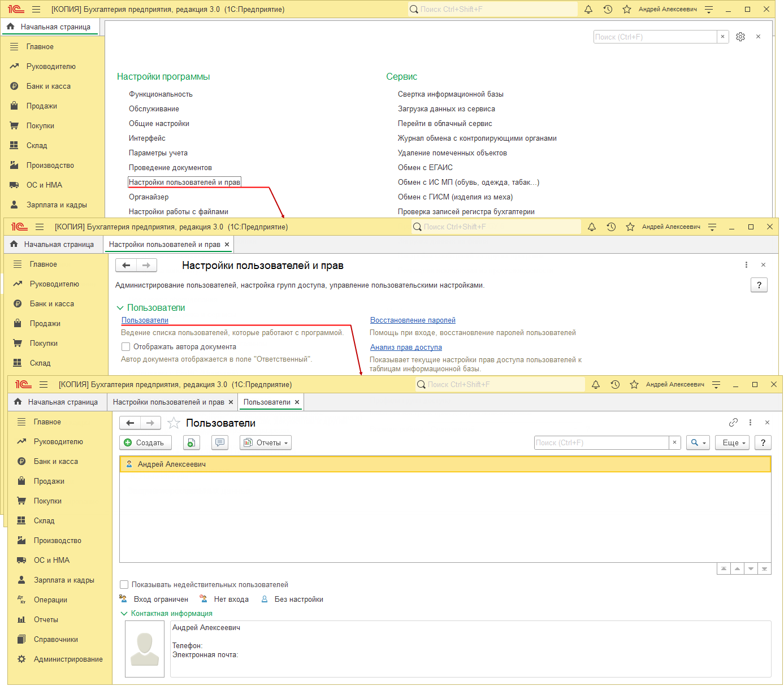The height and width of the screenshot is (686, 784).
Task: Open the Удаление помеченных объектов command
Action: 452,153
